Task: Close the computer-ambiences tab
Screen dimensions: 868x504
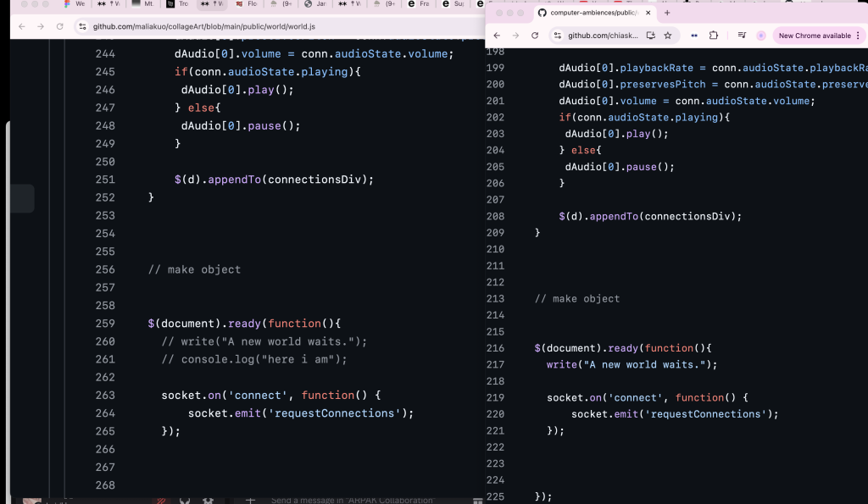Action: click(648, 13)
